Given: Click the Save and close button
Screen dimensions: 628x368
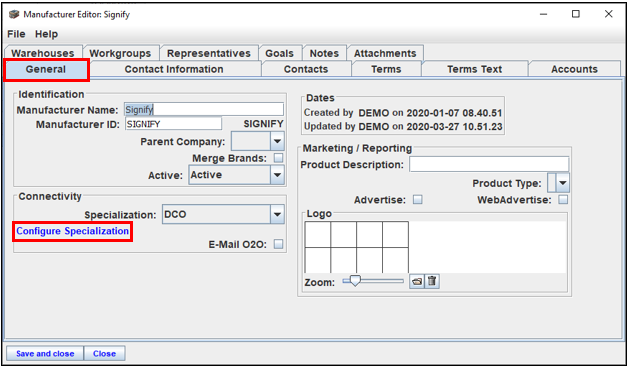Looking at the screenshot, I should click(x=45, y=354).
